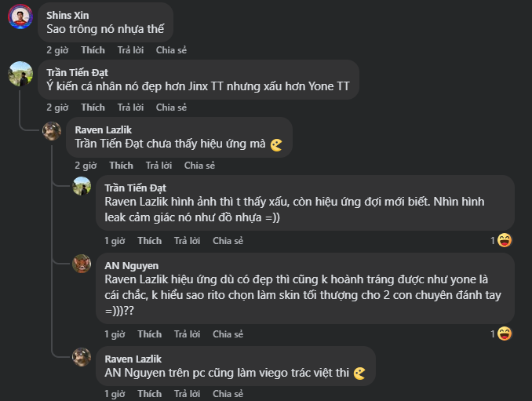Like Shins Xin's comment with Thích
This screenshot has height=401, width=532.
93,50
